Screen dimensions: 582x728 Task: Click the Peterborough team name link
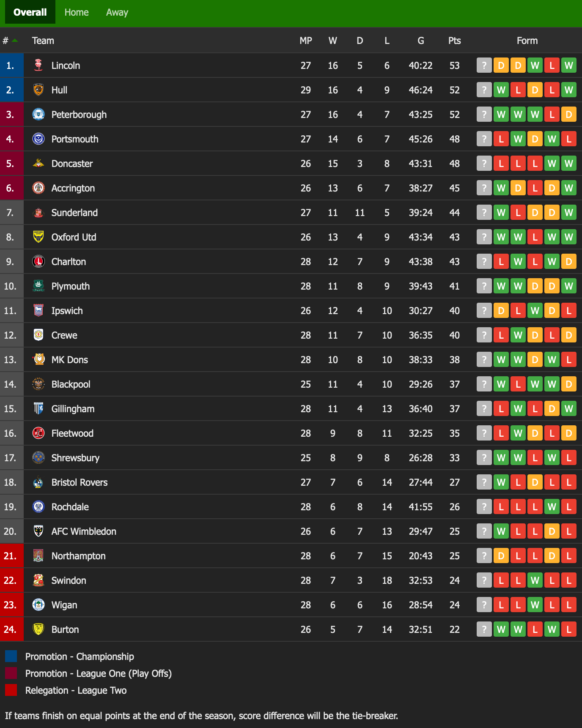[78, 115]
